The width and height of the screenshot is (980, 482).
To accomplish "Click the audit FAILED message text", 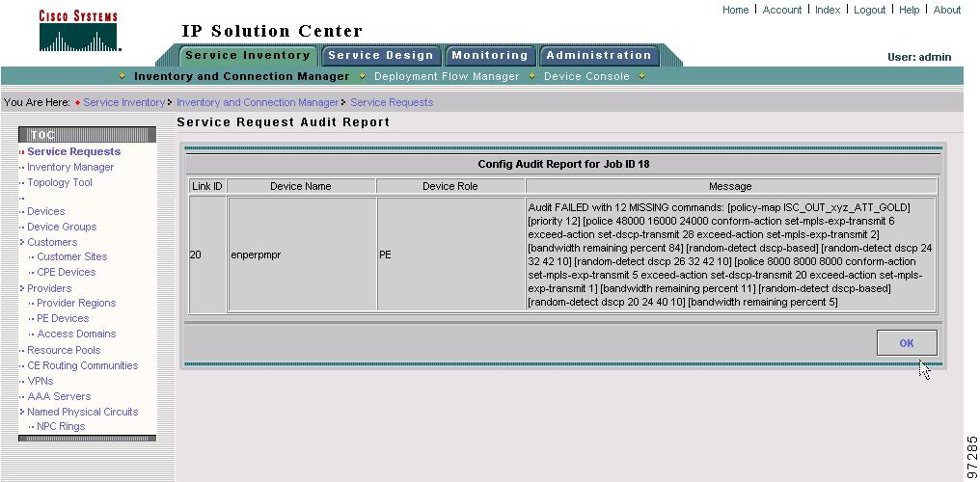I will coord(730,254).
